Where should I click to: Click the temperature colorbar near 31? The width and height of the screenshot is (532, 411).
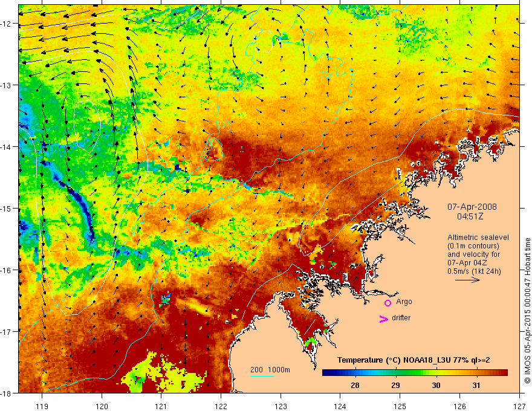477,373
